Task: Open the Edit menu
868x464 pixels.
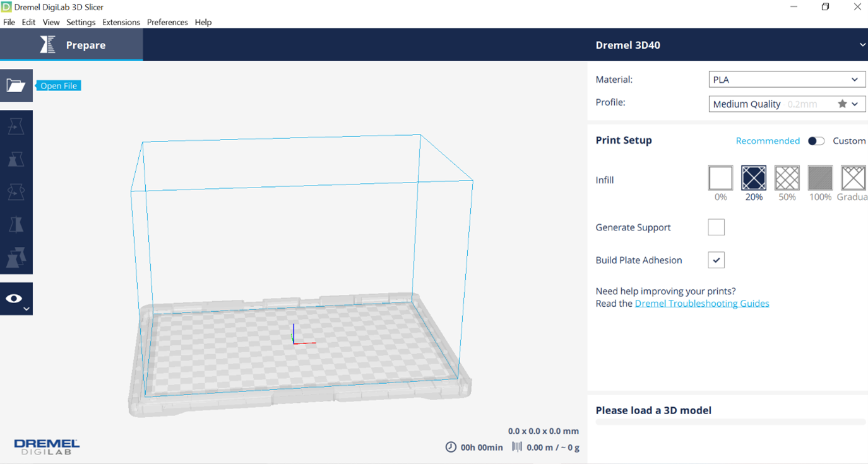Action: (28, 22)
